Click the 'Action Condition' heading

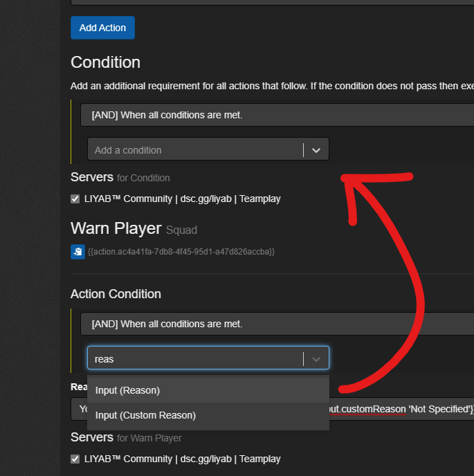tap(116, 294)
